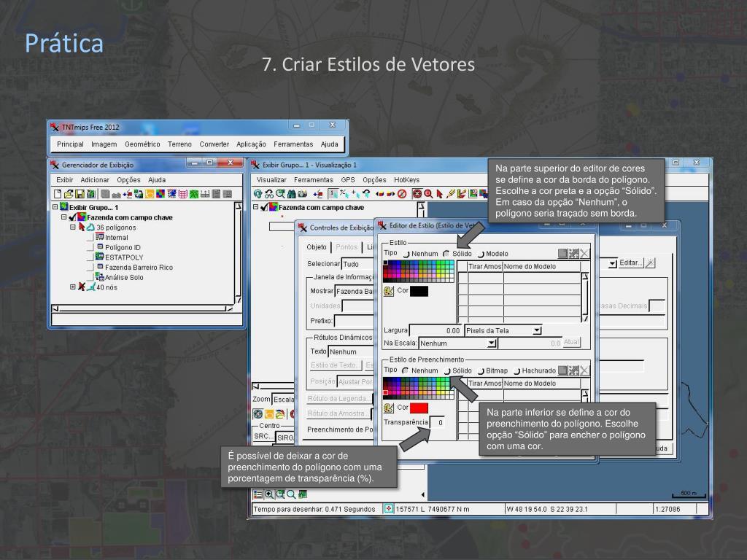This screenshot has width=747, height=560.
Task: Click the redraw globe icon in Visualização toolbar
Action: [258, 194]
